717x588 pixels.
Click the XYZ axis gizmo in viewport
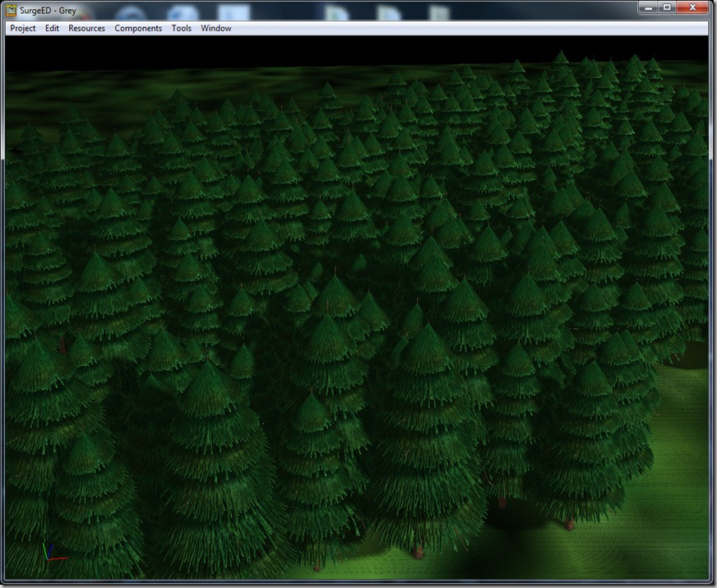[53, 552]
